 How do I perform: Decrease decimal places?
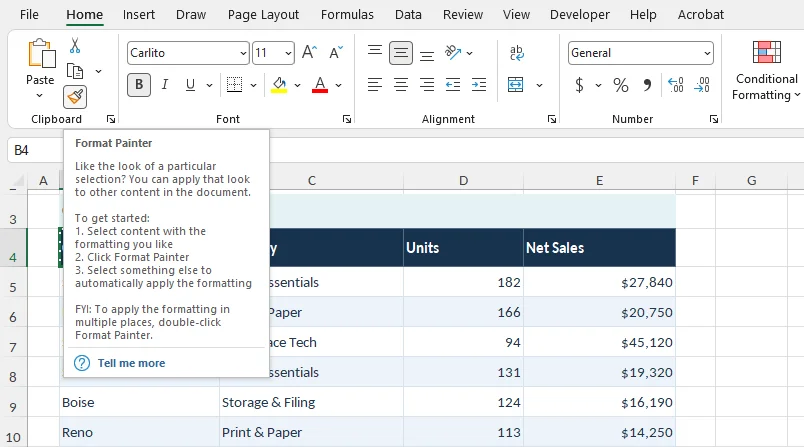pyautogui.click(x=701, y=85)
